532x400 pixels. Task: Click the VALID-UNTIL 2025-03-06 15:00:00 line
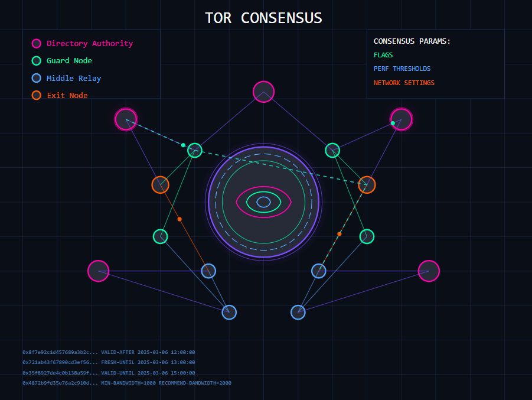point(109,373)
